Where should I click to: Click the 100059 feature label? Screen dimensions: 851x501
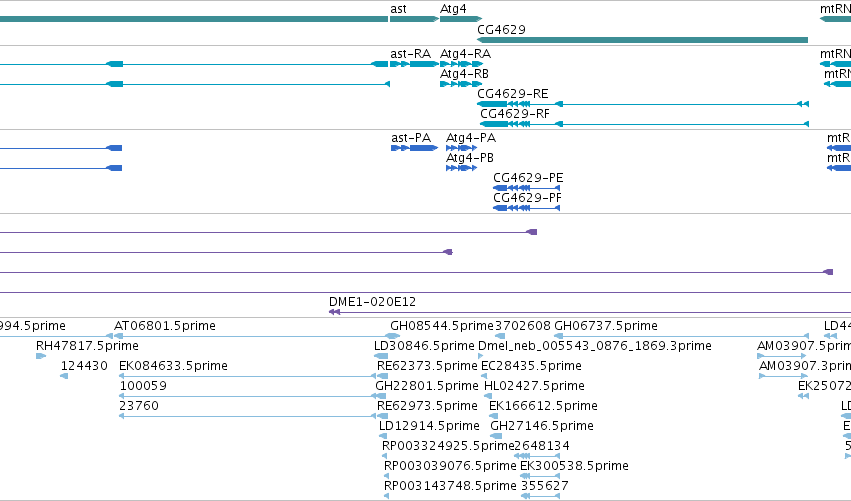[143, 386]
